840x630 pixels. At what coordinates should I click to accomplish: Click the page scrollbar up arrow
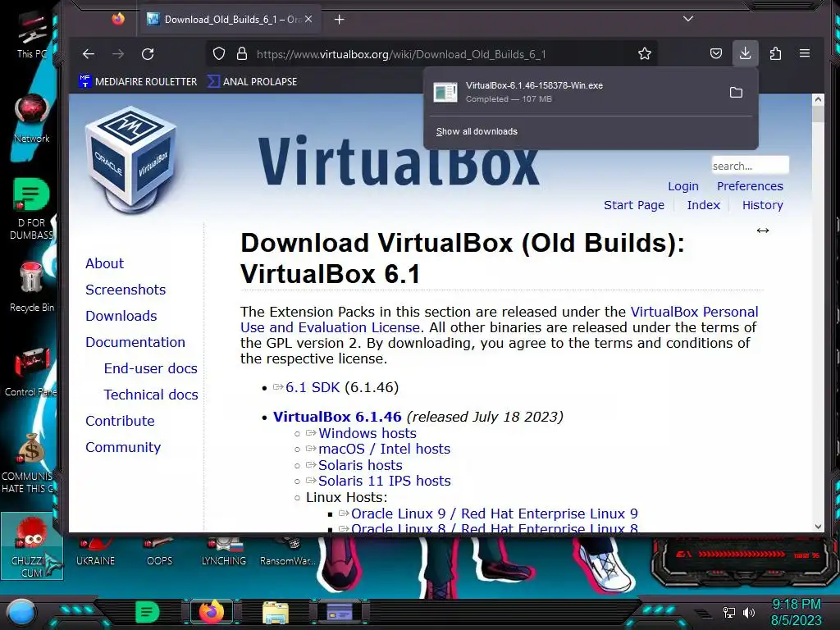pyautogui.click(x=818, y=99)
